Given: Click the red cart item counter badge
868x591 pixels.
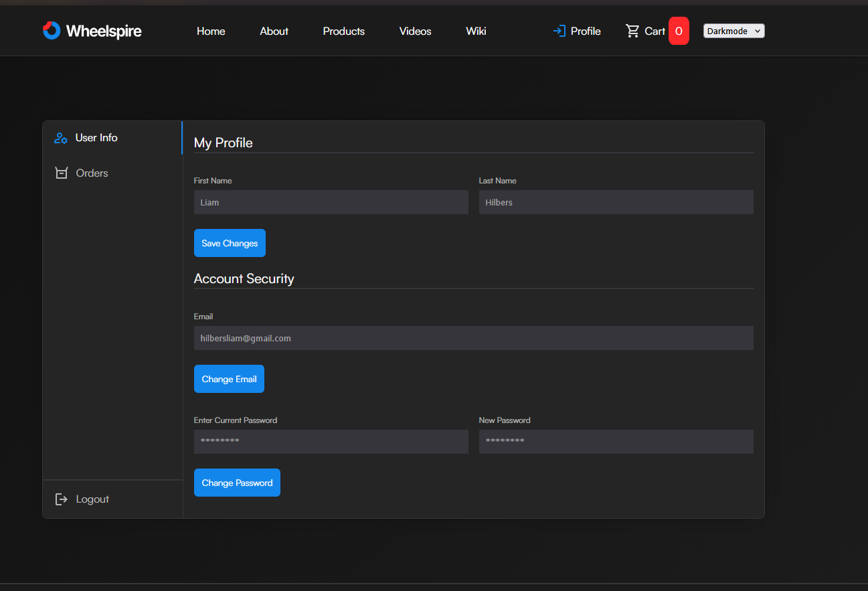Looking at the screenshot, I should [x=678, y=30].
